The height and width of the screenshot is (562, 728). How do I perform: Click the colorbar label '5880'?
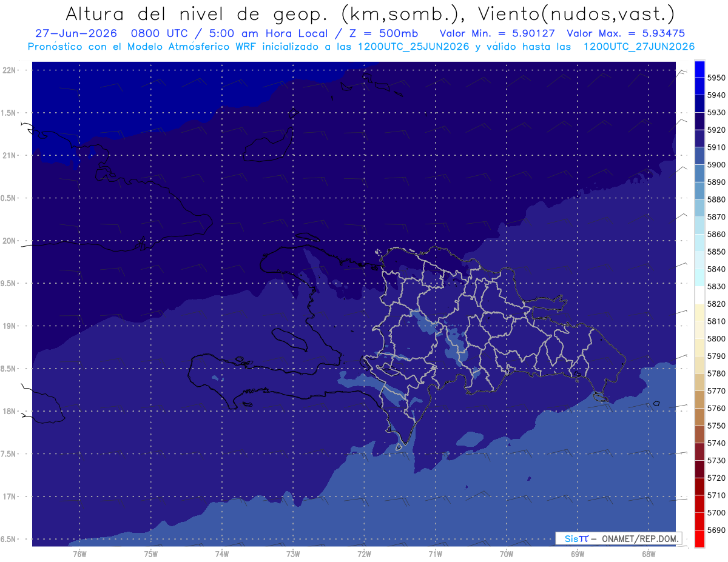click(716, 199)
